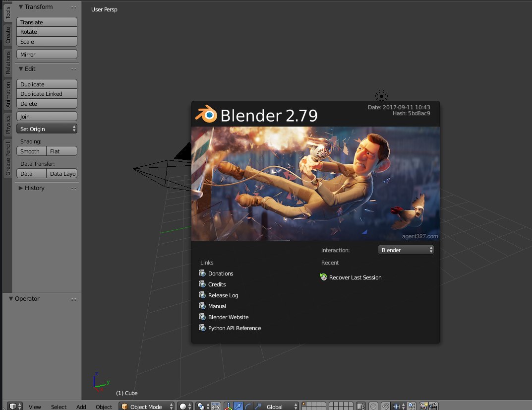
Task: Open the Select menu
Action: [x=59, y=407]
